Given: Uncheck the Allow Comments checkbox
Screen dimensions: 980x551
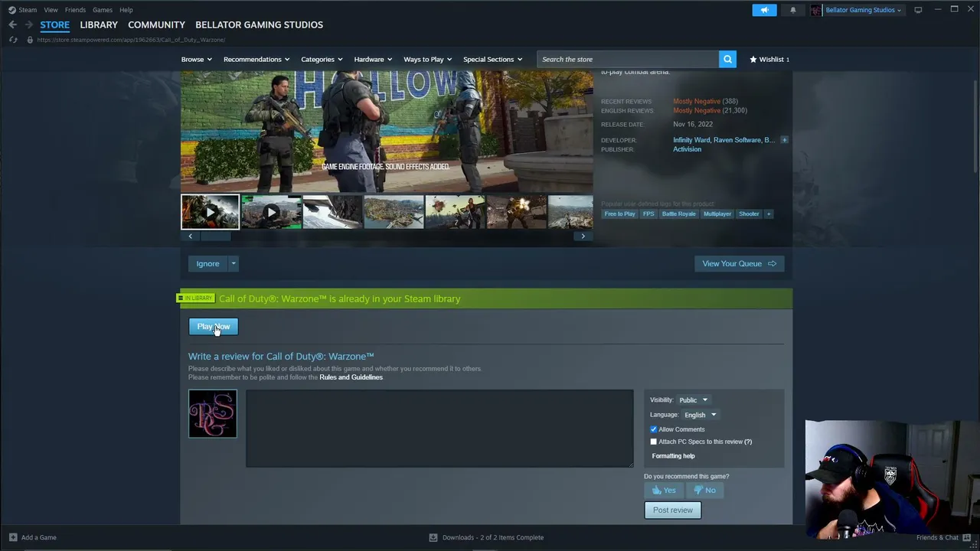Looking at the screenshot, I should tap(654, 429).
